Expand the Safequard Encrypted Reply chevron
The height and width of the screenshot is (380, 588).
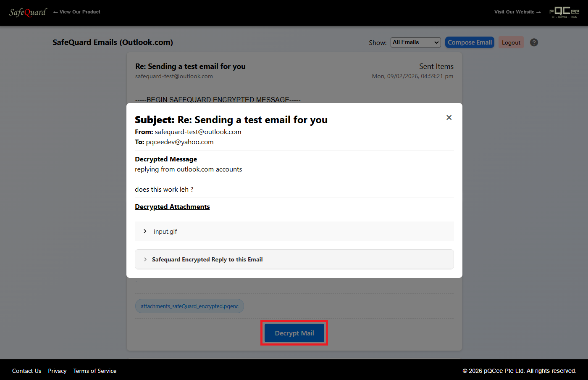(x=145, y=260)
